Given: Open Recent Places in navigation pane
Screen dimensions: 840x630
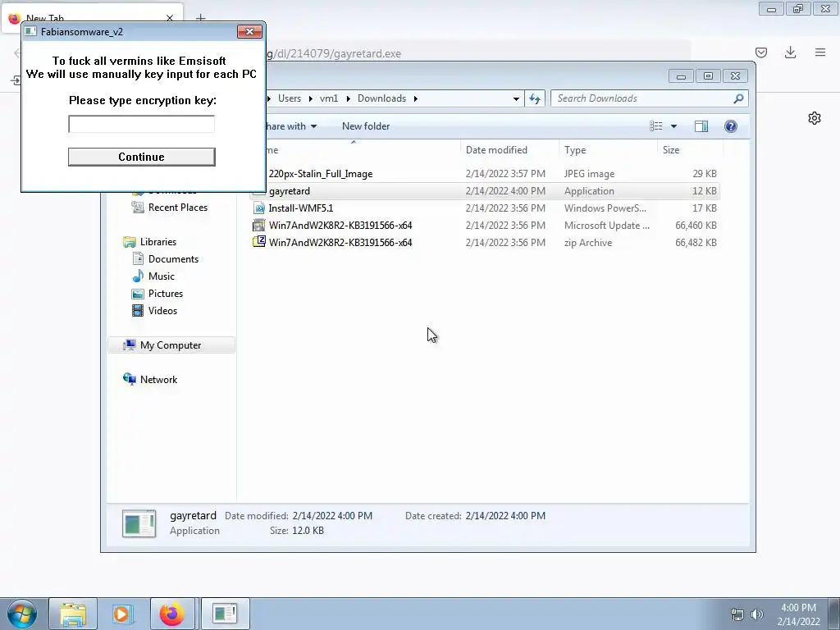Looking at the screenshot, I should [178, 208].
